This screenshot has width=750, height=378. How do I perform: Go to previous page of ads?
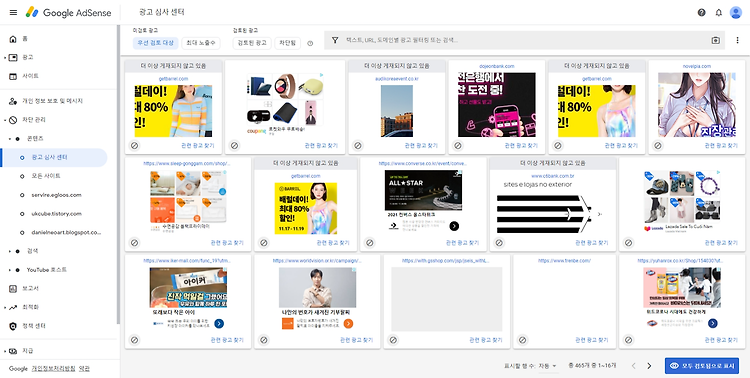coord(633,366)
